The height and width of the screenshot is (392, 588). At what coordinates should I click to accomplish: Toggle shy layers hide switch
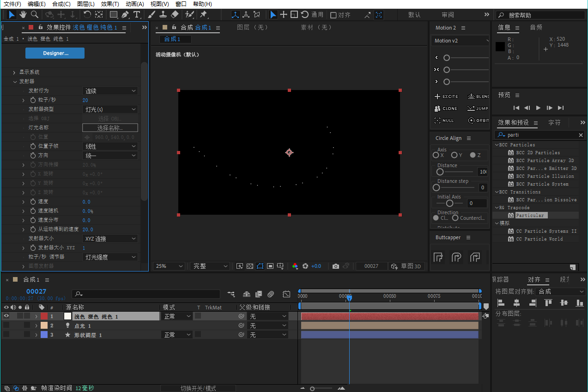click(247, 294)
